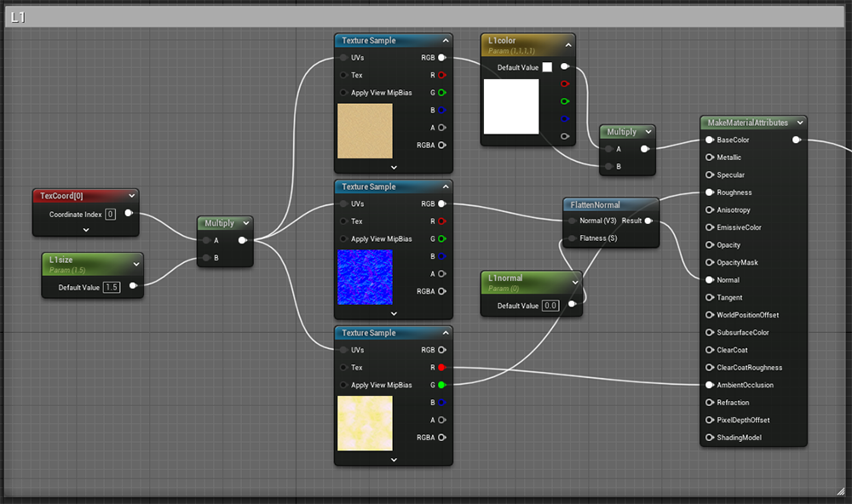Screen dimensions: 852x504
Task: Edit the L1size Default Value field
Action: pyautogui.click(x=112, y=287)
